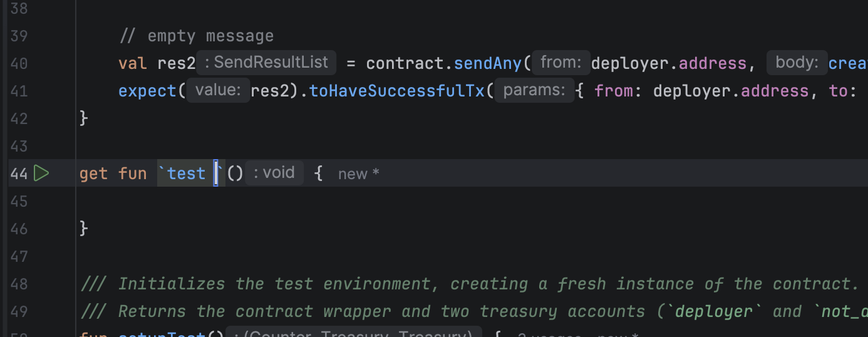868x337 pixels.
Task: Click the res2 variable declaration
Action: tap(177, 63)
